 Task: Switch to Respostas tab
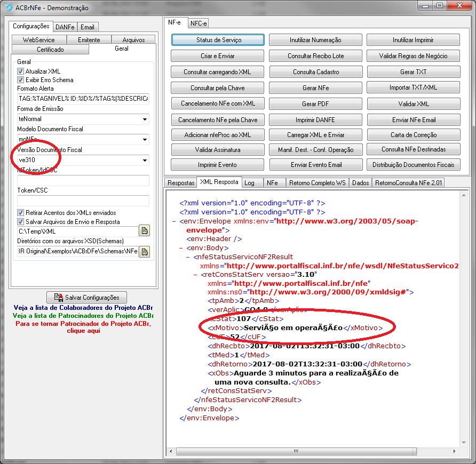(181, 183)
